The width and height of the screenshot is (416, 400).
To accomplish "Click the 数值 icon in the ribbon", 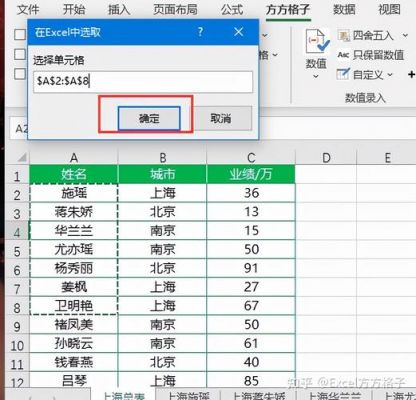I will tap(316, 42).
